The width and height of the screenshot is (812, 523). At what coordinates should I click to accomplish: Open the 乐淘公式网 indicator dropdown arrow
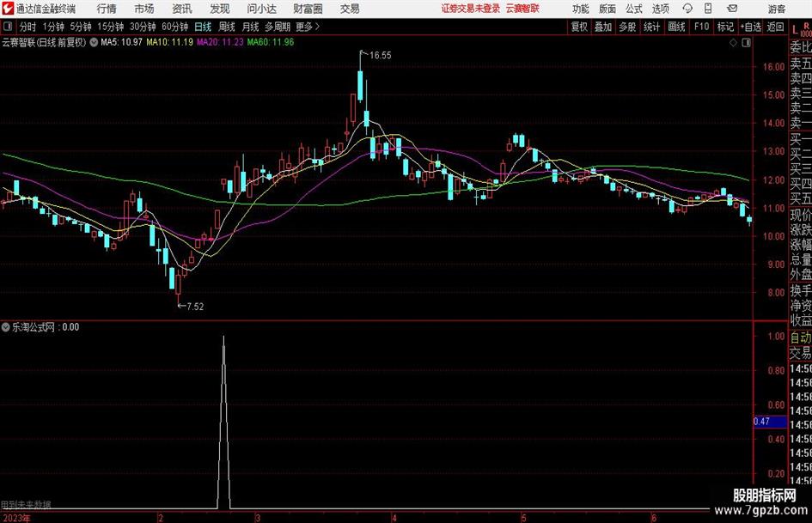6,326
